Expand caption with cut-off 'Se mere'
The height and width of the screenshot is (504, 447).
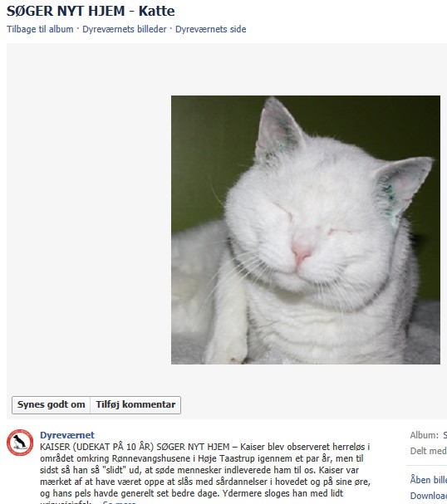point(119,502)
